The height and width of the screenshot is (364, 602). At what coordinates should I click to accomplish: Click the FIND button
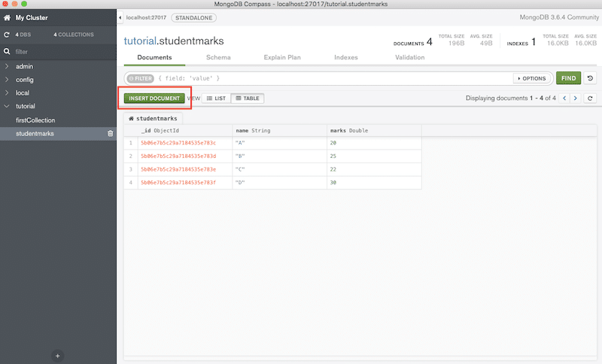click(x=568, y=78)
